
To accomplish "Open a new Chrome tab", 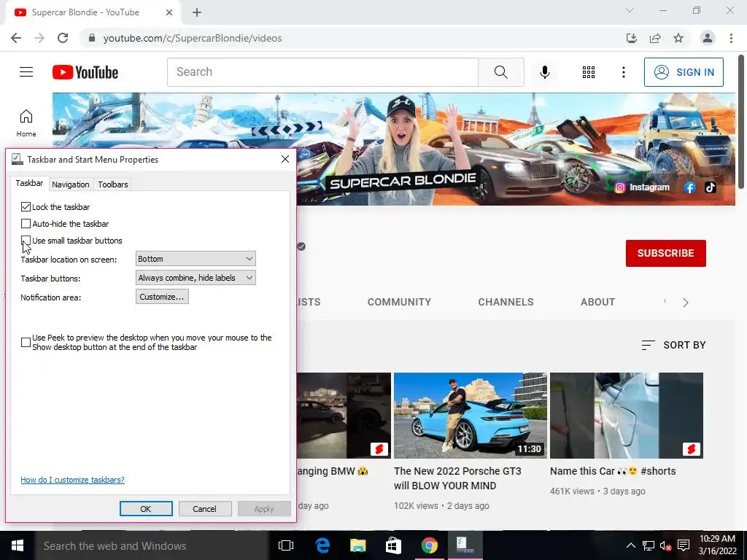I will point(197,12).
